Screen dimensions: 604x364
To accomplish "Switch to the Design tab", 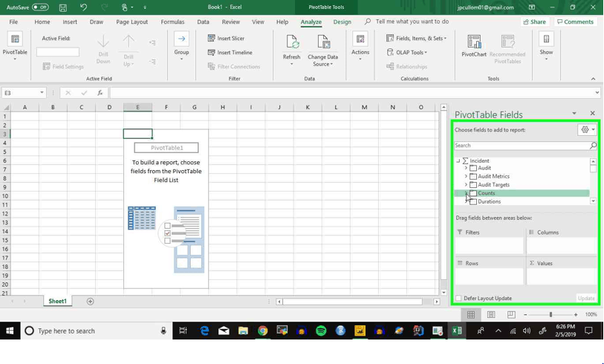I will point(342,22).
